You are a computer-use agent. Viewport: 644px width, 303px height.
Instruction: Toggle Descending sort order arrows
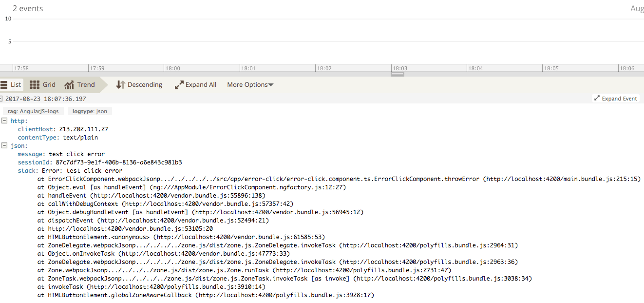tap(120, 85)
